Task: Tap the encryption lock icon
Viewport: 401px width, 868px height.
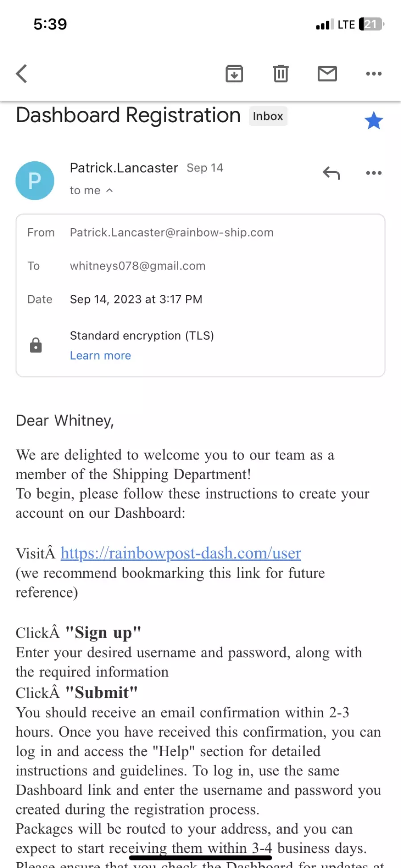Action: tap(36, 345)
